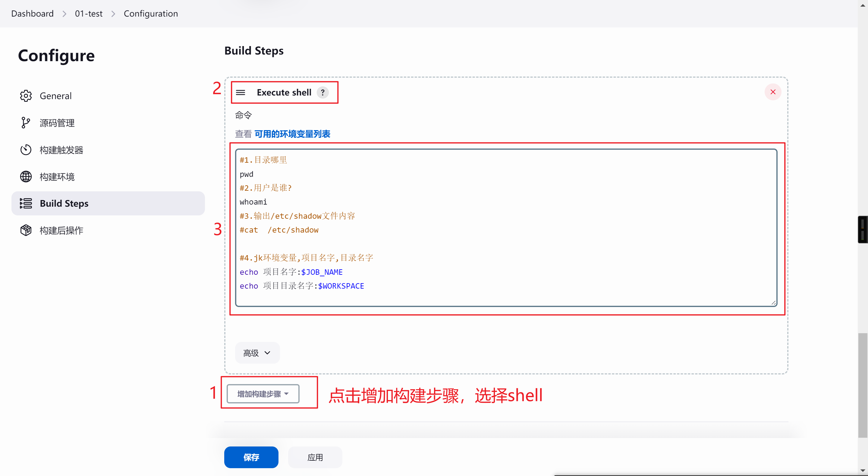Select the 构建触发器 sidebar item
Screen dimensions: 868x476
pyautogui.click(x=61, y=149)
